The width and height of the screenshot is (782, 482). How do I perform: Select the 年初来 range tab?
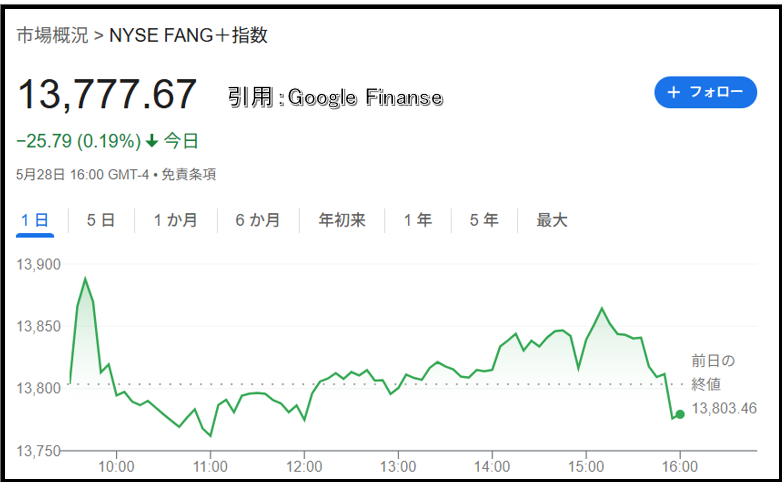342,220
